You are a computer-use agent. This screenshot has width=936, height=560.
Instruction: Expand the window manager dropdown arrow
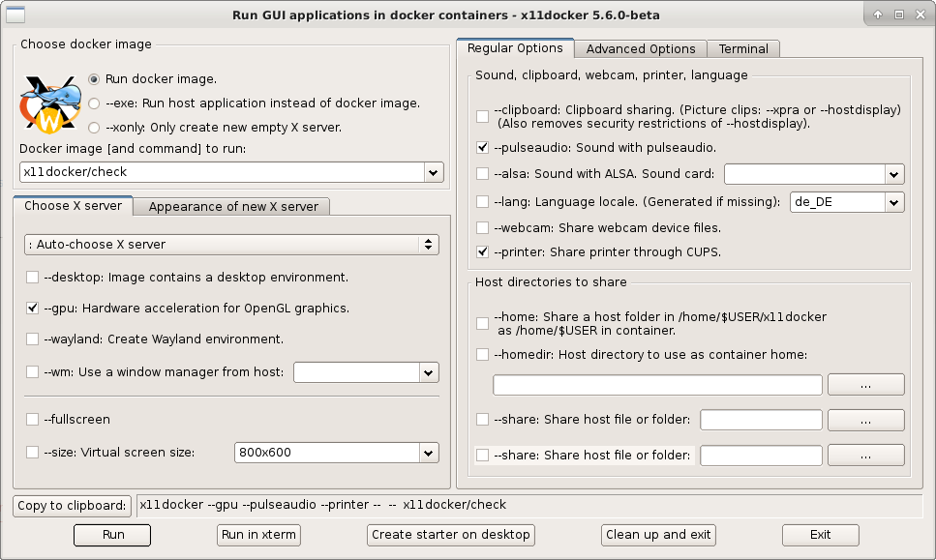click(428, 372)
